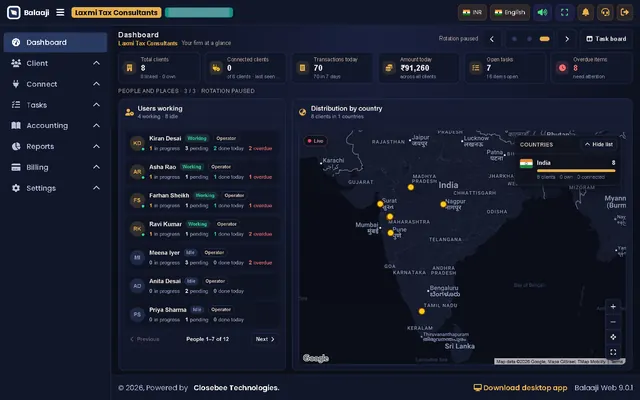Select India in the countries list
Image resolution: width=640 pixels, height=400 pixels.
point(568,169)
